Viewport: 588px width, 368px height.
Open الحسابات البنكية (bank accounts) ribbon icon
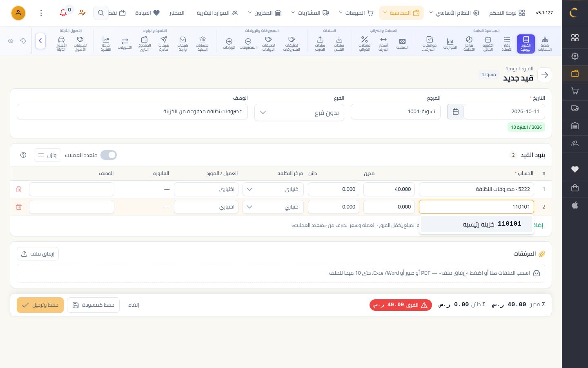point(203,44)
